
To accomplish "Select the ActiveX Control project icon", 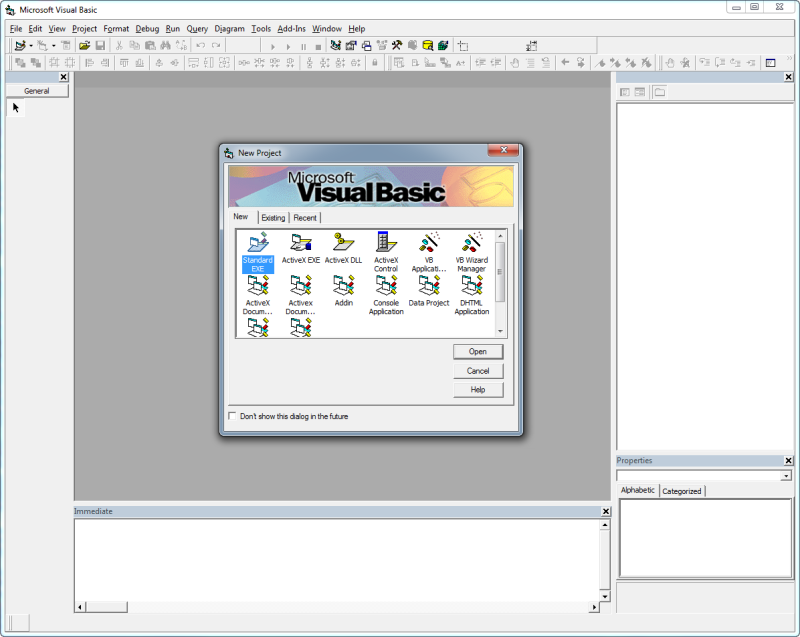I will point(386,248).
